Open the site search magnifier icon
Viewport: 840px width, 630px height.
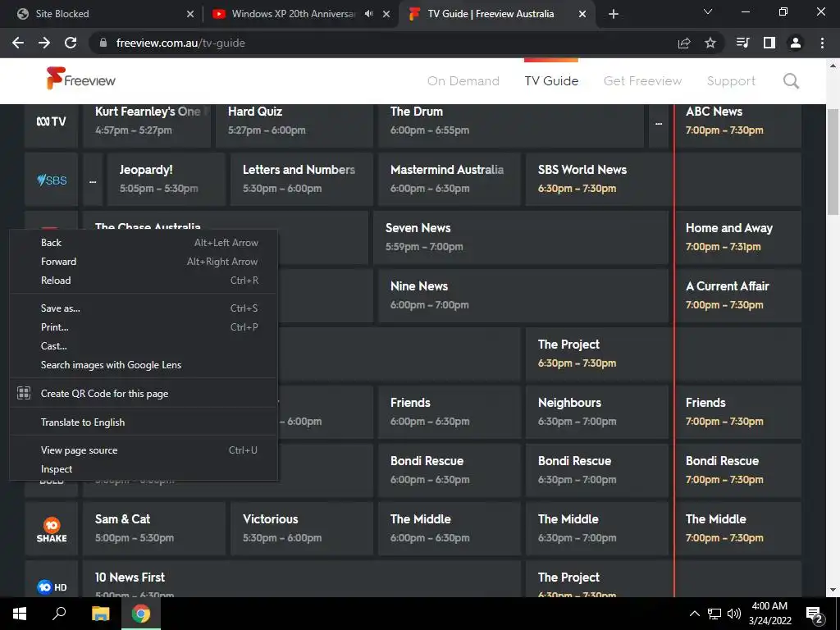pos(791,81)
